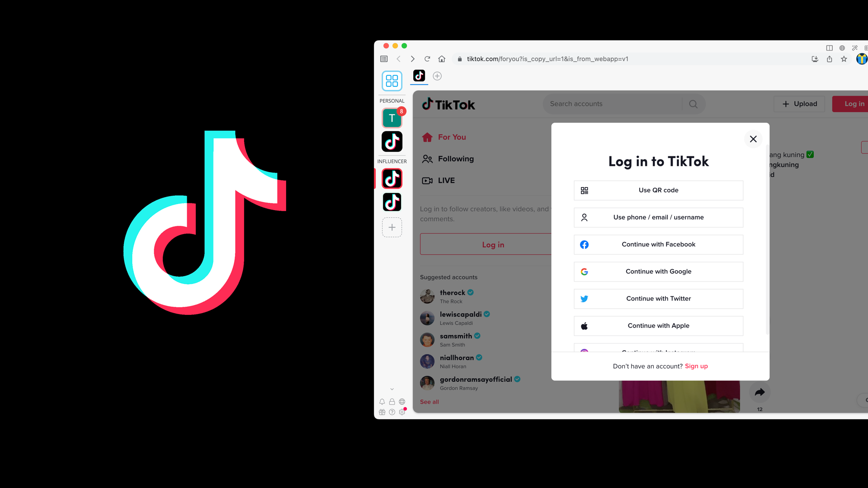Click the QR code login icon
868x488 pixels.
coord(584,190)
